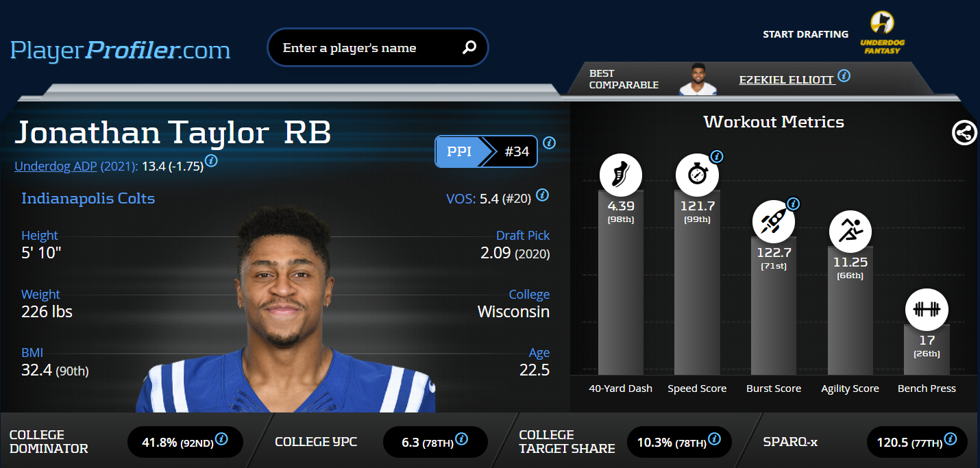Click the search magnifier icon

pyautogui.click(x=469, y=47)
